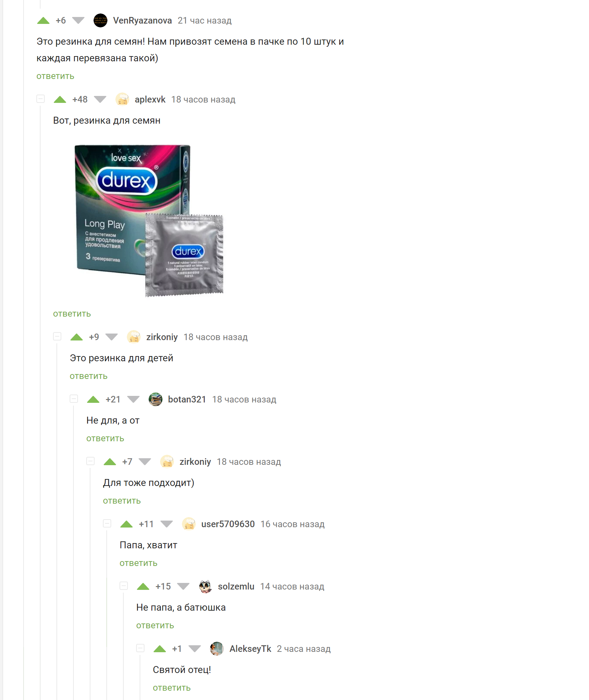Upvote botan321's comment
The height and width of the screenshot is (700, 589).
pyautogui.click(x=93, y=400)
